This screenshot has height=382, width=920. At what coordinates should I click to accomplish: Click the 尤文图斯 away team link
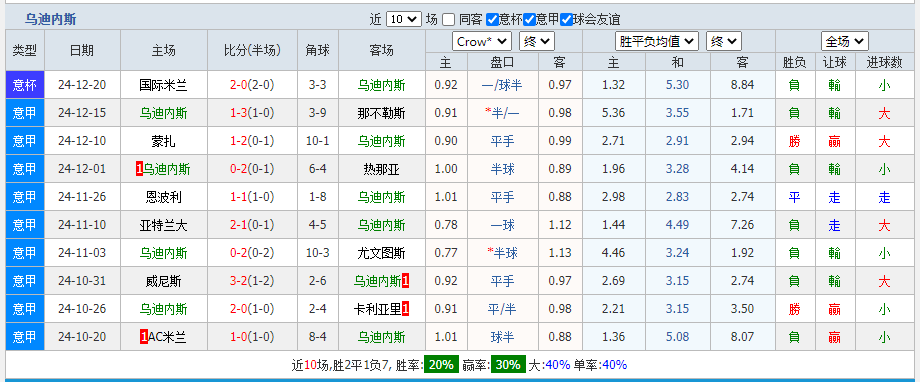click(381, 253)
